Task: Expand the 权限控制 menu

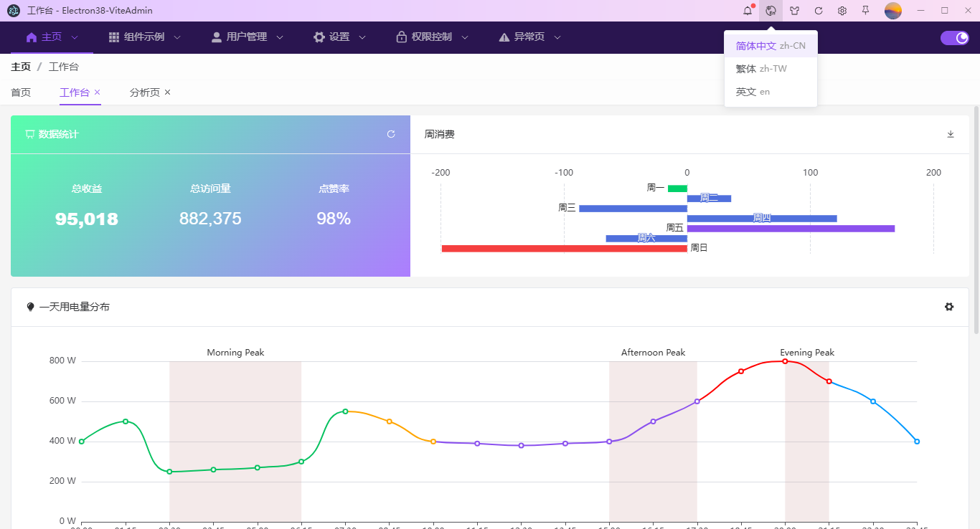Action: 431,37
